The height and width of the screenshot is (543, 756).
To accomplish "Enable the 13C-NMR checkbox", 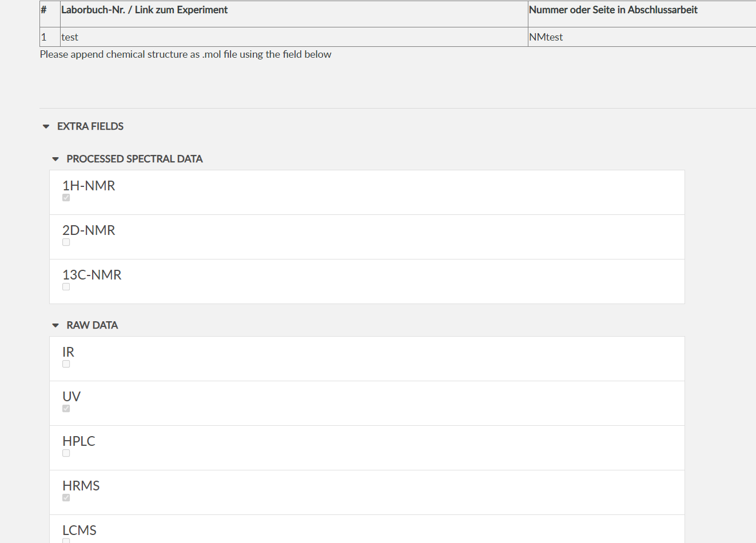I will tap(66, 286).
